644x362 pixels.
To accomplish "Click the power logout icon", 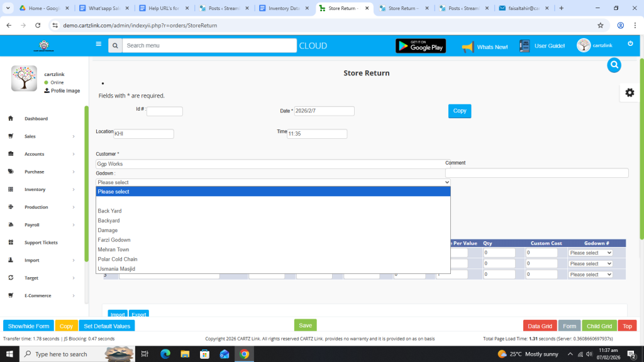I will coord(630,43).
